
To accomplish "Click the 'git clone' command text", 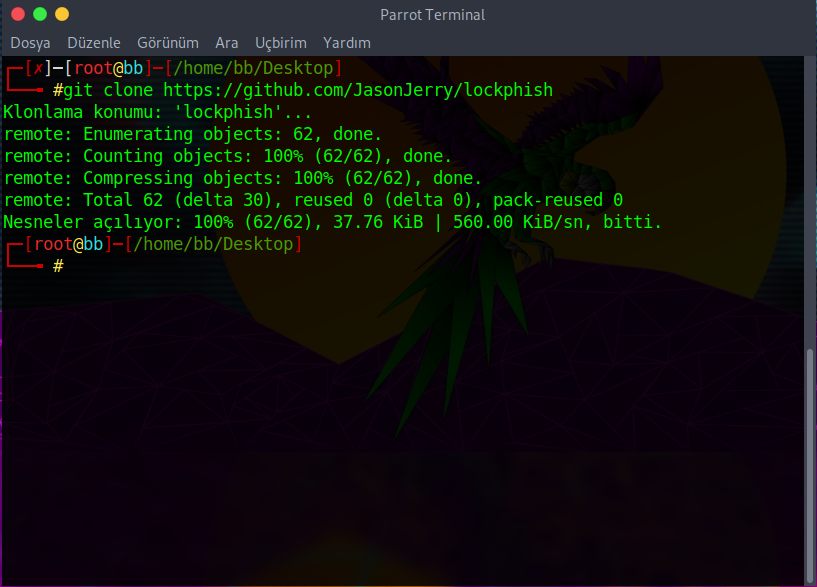I will pos(108,90).
